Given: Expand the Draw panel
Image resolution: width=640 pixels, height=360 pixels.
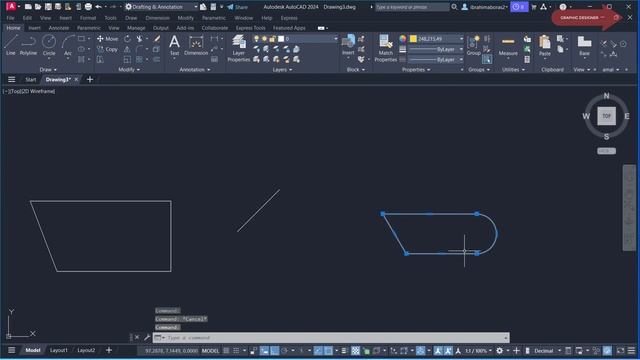Looking at the screenshot, I should 48,70.
